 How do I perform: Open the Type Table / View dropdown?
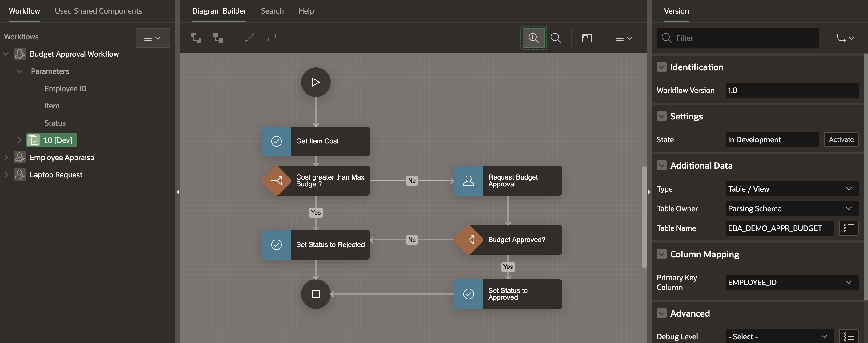point(792,189)
